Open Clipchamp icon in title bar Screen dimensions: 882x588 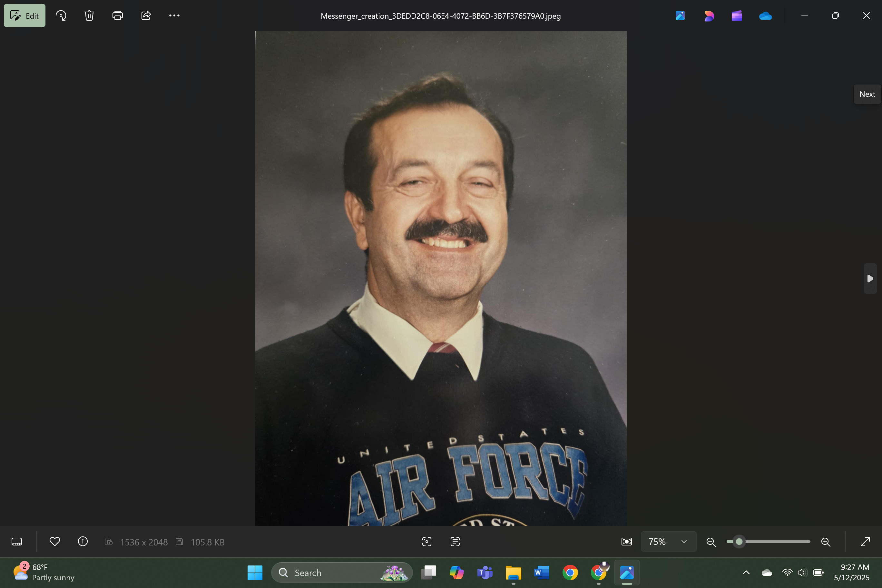click(x=737, y=15)
